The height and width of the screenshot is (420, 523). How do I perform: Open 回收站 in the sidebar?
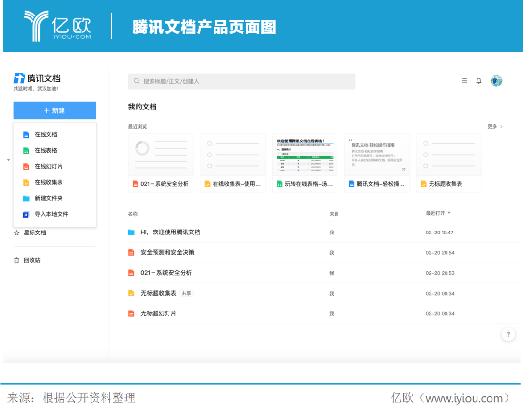click(x=32, y=260)
